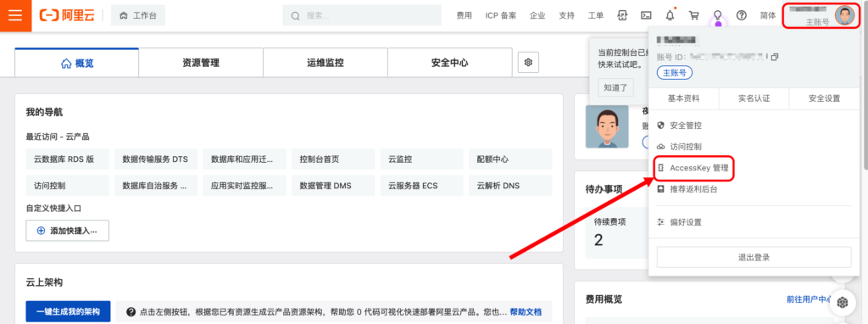Viewport: 868px width, 324px height.
Task: Click the account avatar in top bar
Action: 845,15
